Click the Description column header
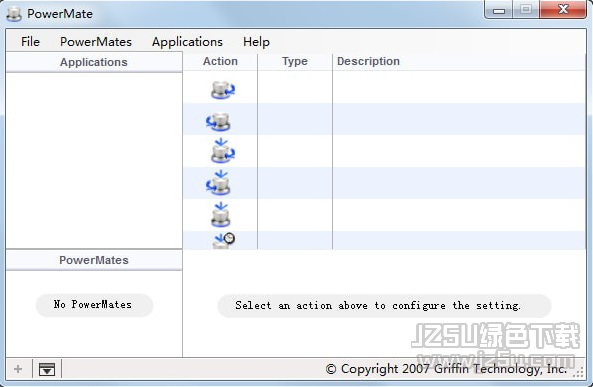Screen dimensions: 593x387 click(x=368, y=61)
